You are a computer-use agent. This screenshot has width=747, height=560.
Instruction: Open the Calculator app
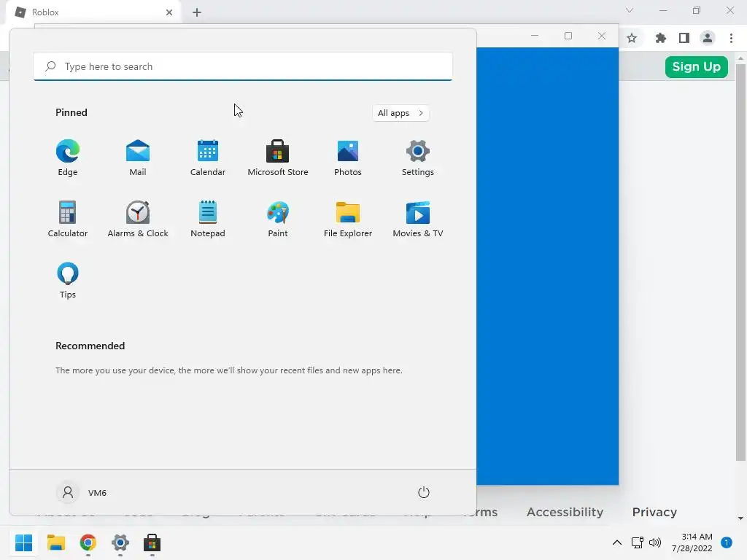[x=68, y=219]
